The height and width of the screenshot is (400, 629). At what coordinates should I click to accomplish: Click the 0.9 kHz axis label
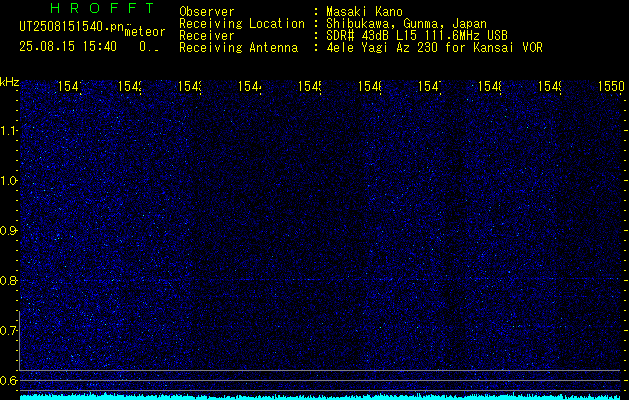pos(9,231)
